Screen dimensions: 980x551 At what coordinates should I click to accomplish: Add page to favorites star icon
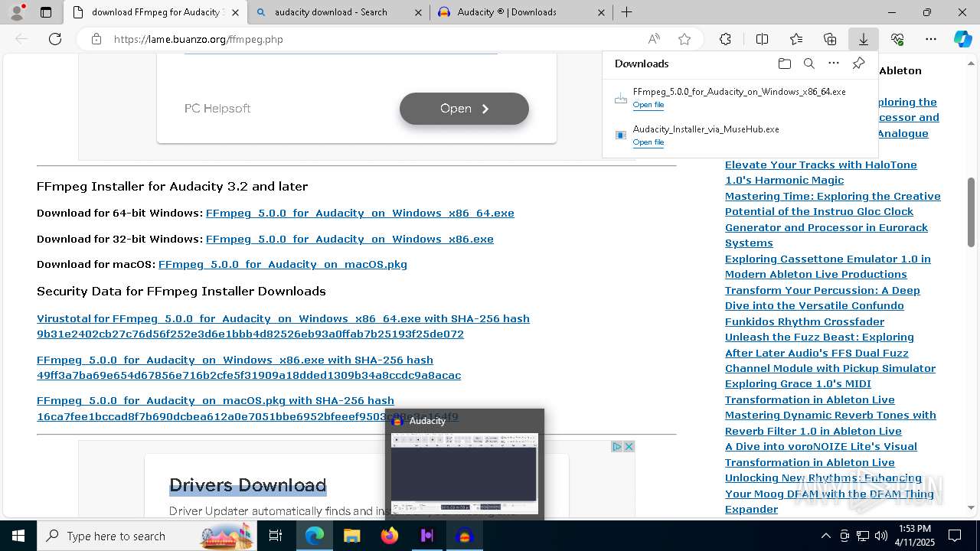point(684,39)
